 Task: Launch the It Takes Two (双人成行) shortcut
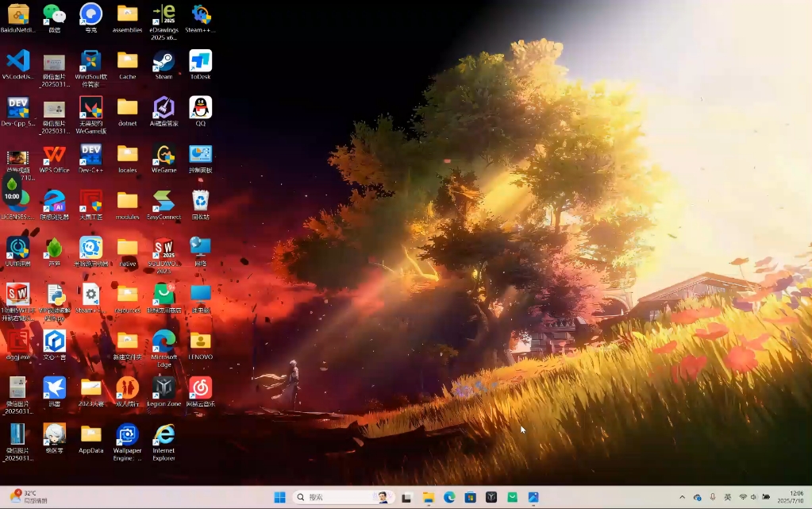[127, 388]
